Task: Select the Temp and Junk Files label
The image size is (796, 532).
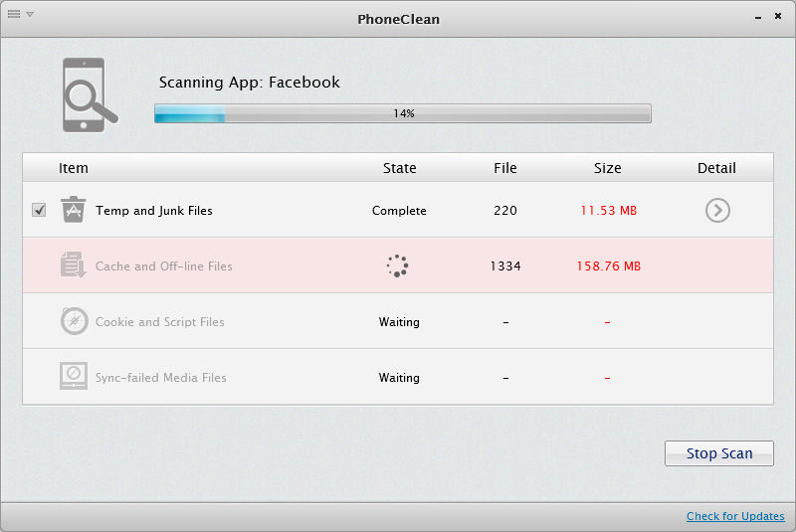Action: pos(154,211)
